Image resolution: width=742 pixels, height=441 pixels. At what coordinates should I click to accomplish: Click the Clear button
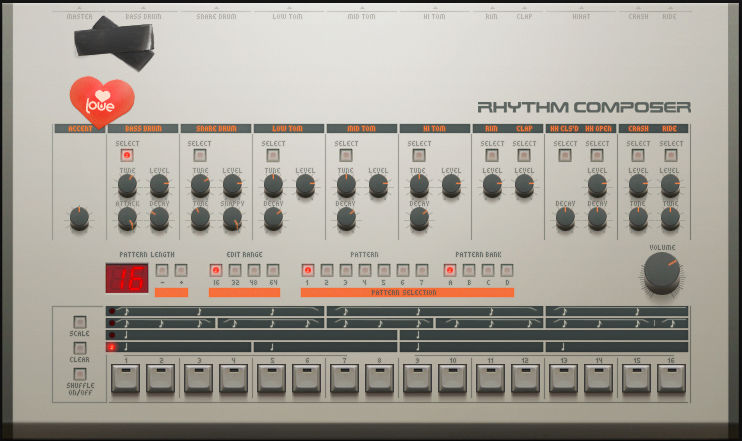[80, 348]
